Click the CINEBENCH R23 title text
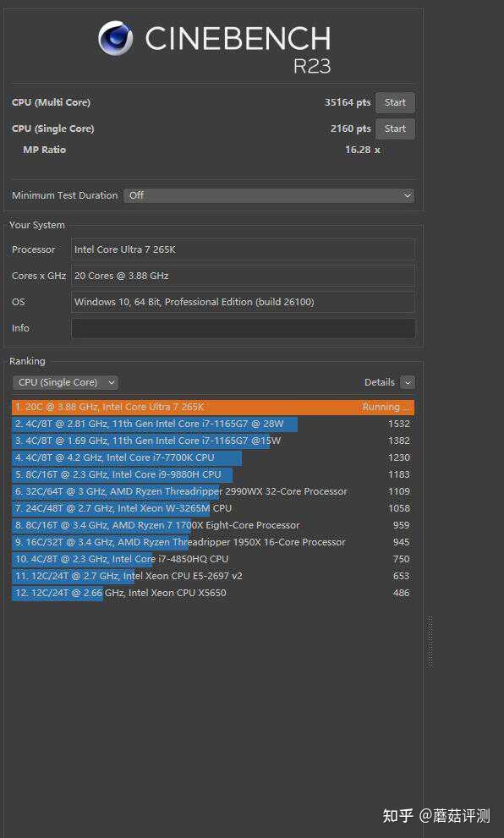 click(x=238, y=49)
